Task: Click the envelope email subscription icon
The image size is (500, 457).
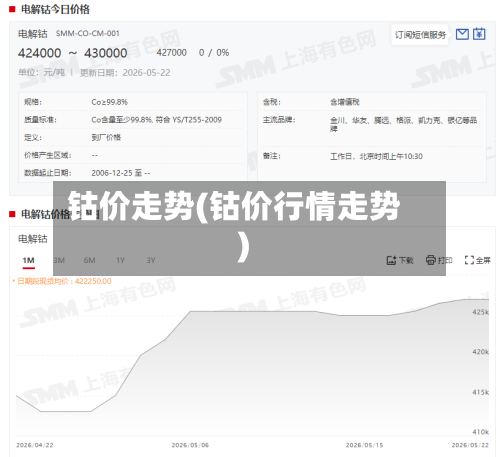Action: coord(462,34)
